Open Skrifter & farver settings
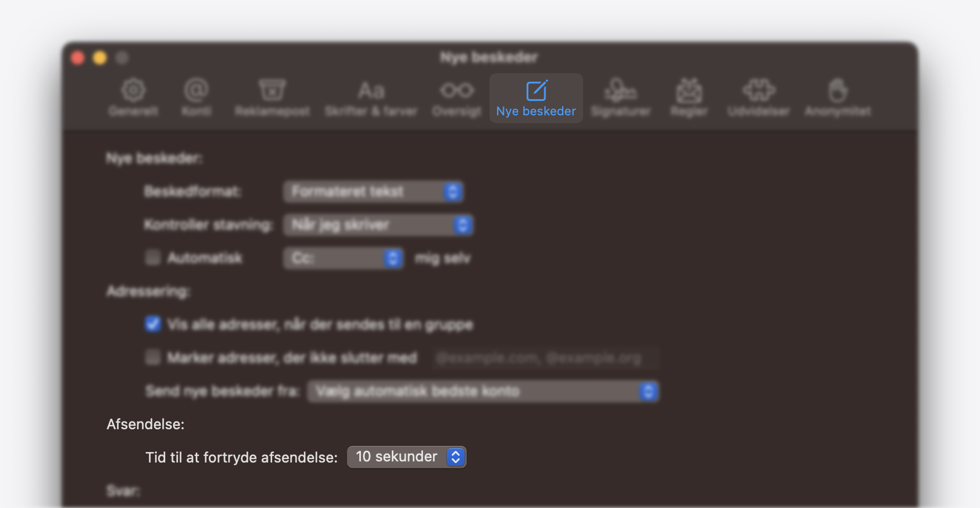The width and height of the screenshot is (980, 508). coord(371,98)
